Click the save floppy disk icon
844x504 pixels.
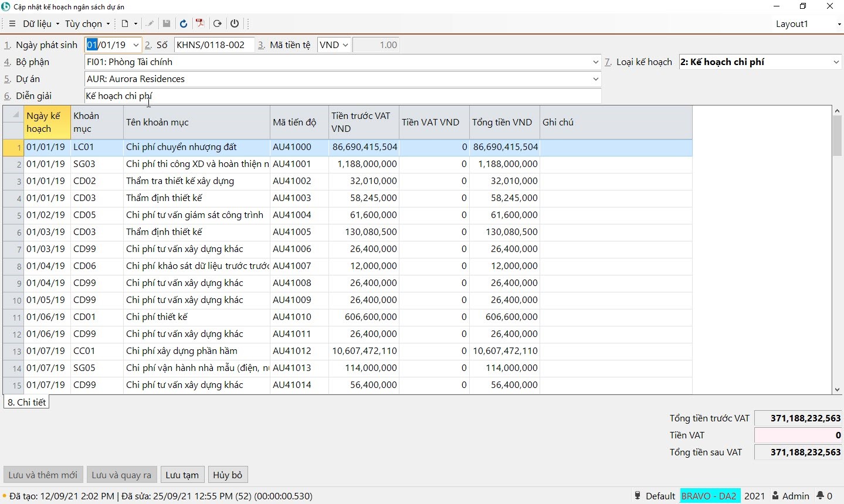tap(167, 24)
